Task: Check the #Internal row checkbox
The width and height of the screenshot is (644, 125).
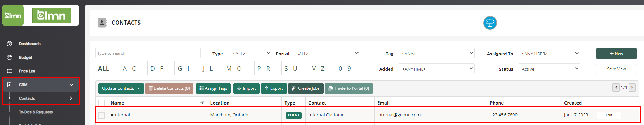Action: click(101, 115)
